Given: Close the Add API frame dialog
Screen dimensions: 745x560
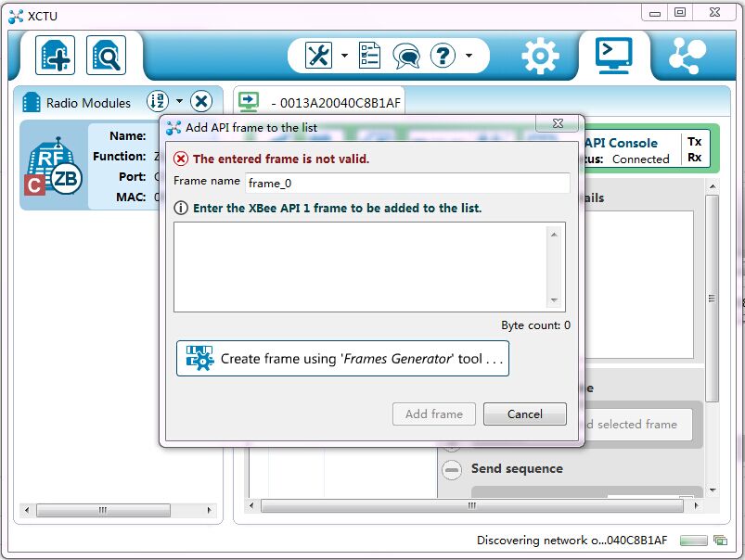Looking at the screenshot, I should 558,123.
